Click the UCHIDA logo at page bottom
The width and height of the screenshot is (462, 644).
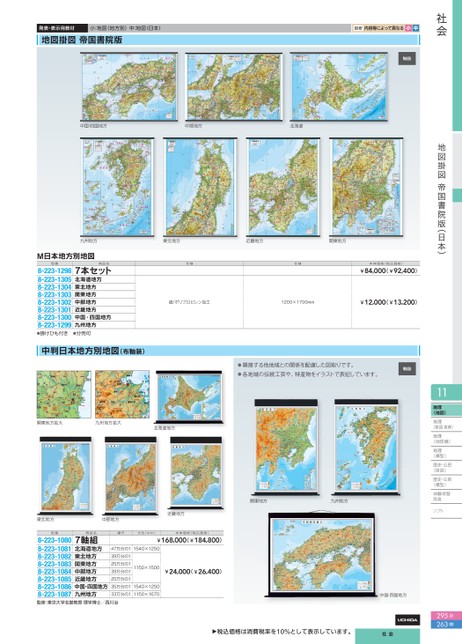(407, 620)
